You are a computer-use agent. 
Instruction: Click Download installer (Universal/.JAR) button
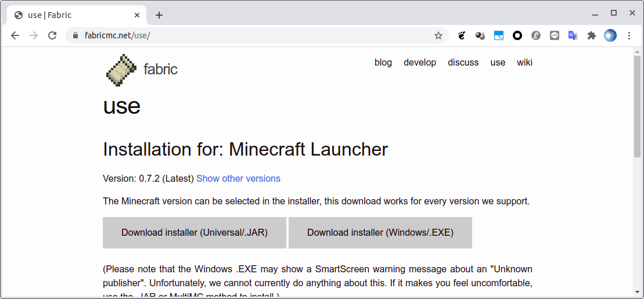click(x=195, y=233)
